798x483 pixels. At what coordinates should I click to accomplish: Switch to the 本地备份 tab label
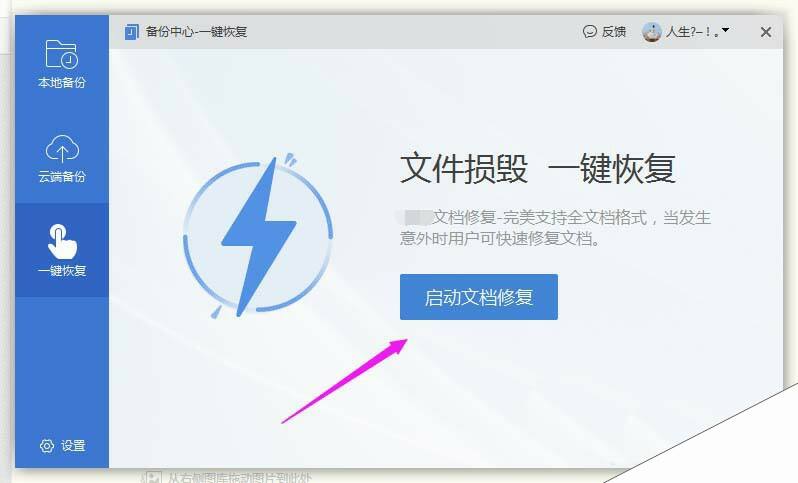(x=62, y=82)
